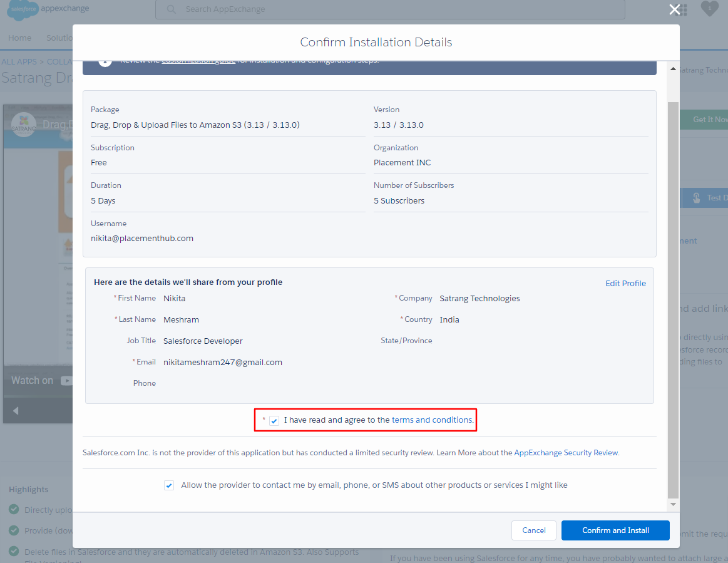The height and width of the screenshot is (563, 728).
Task: Click the Get It Now button behind the dialog
Action: pos(704,120)
